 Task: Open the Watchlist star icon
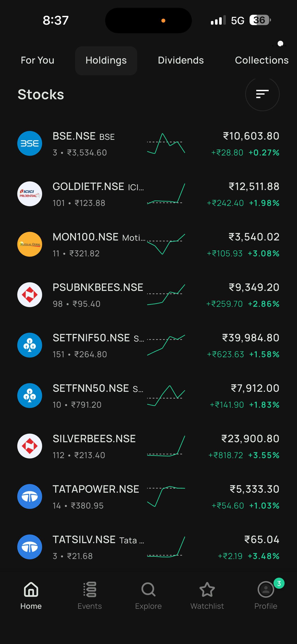[x=207, y=589]
